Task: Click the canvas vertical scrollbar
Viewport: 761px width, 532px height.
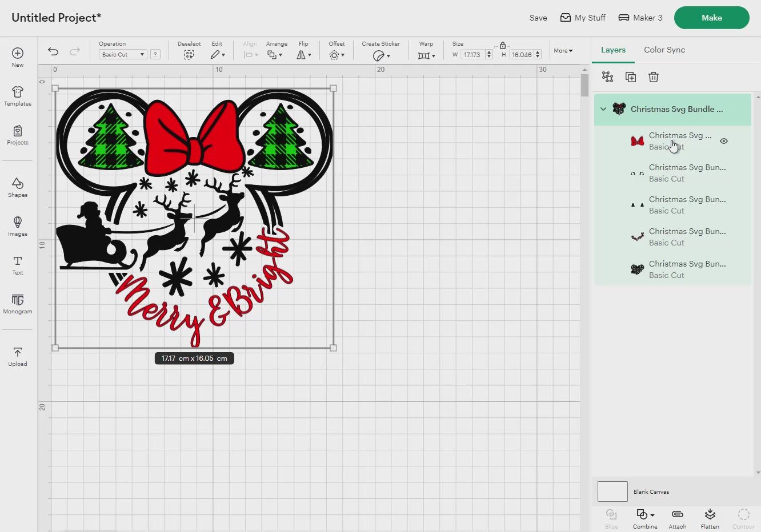Action: coord(584,86)
